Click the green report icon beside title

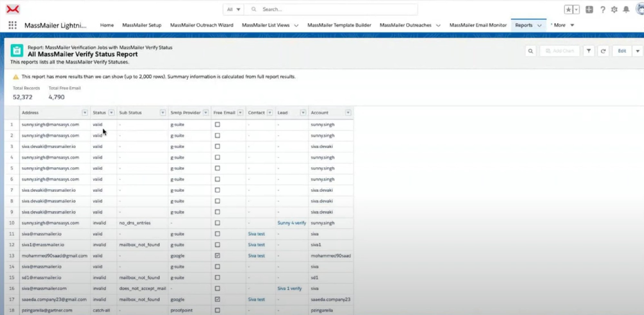click(17, 51)
